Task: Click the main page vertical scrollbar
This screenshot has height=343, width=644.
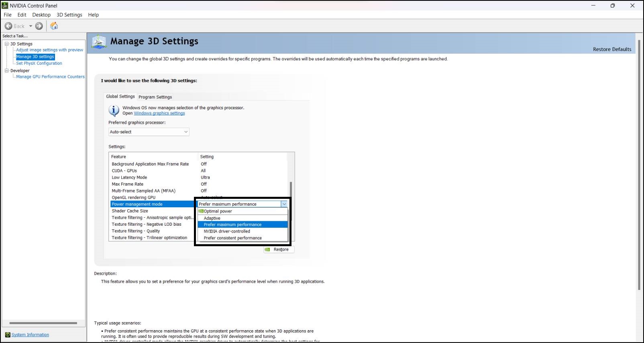Action: 639,165
